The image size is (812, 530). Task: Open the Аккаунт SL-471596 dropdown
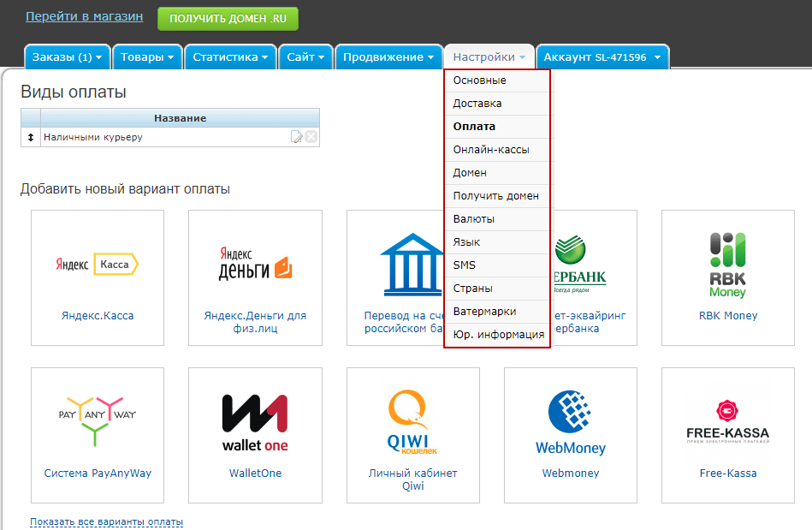click(x=602, y=57)
